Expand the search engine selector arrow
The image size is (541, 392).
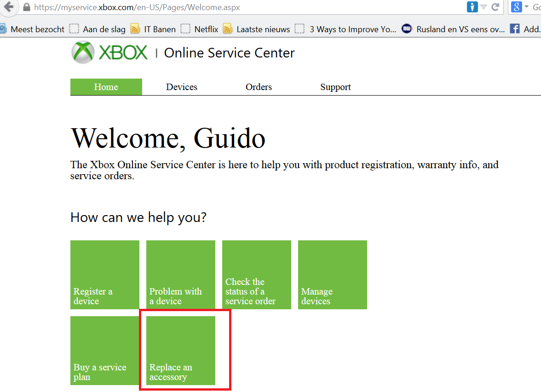(x=526, y=6)
